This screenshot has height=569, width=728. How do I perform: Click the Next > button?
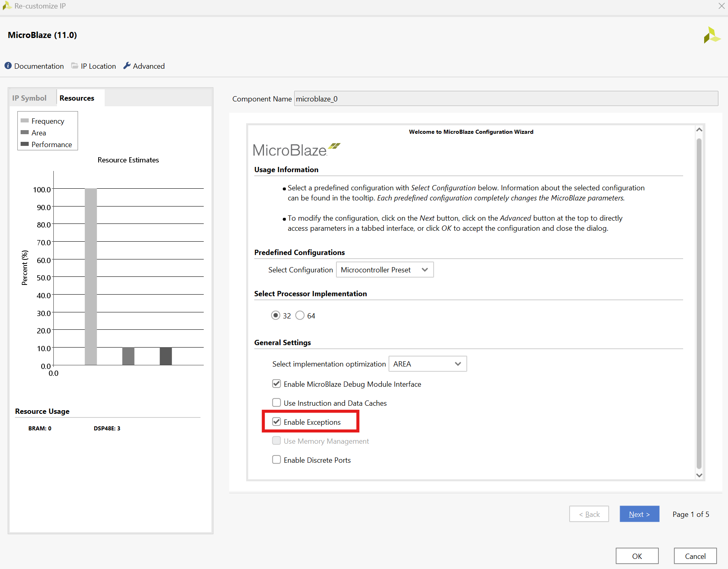click(639, 514)
